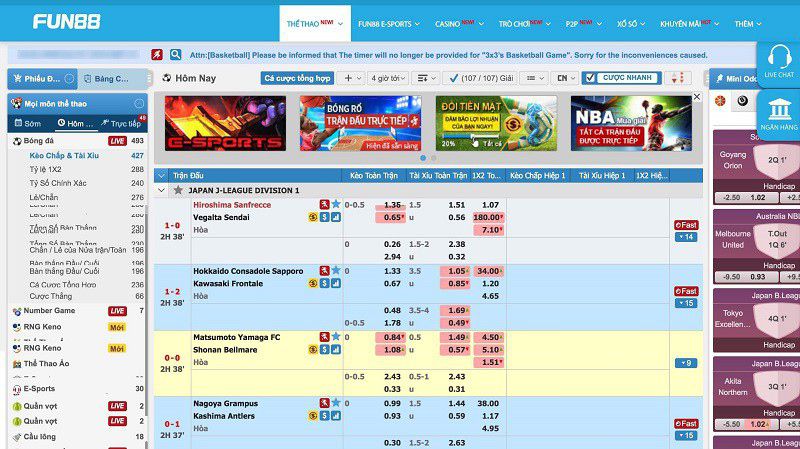Open the Khuyến Mãi menu
The image size is (800, 449).
pyautogui.click(x=689, y=23)
